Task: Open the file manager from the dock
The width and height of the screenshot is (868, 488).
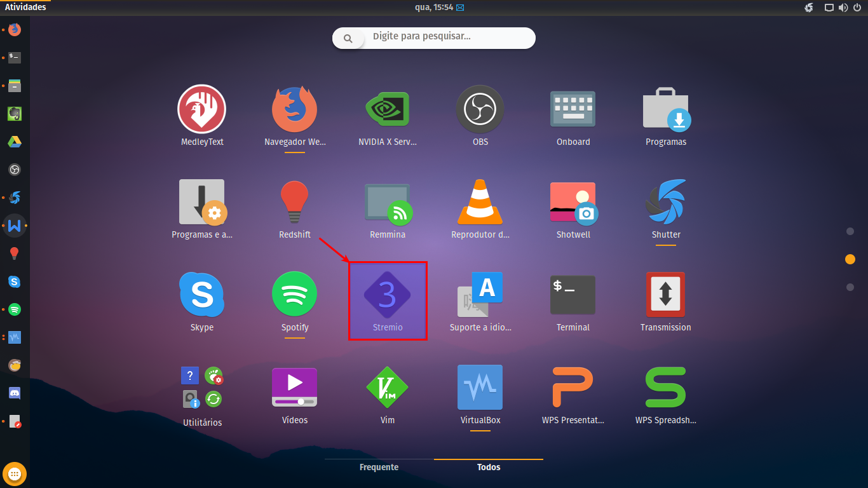Action: pyautogui.click(x=15, y=86)
